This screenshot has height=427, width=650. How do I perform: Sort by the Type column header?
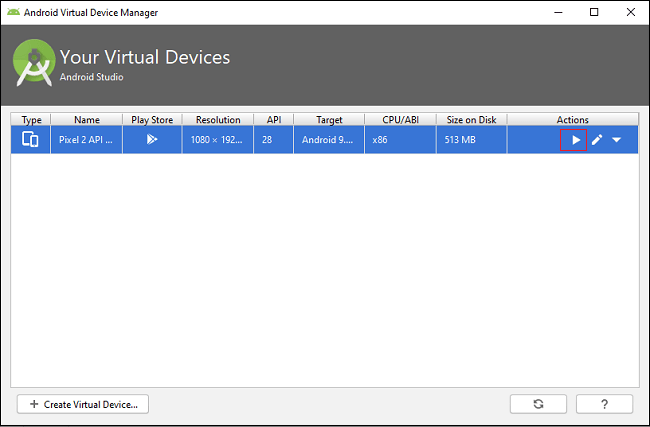[x=31, y=120]
